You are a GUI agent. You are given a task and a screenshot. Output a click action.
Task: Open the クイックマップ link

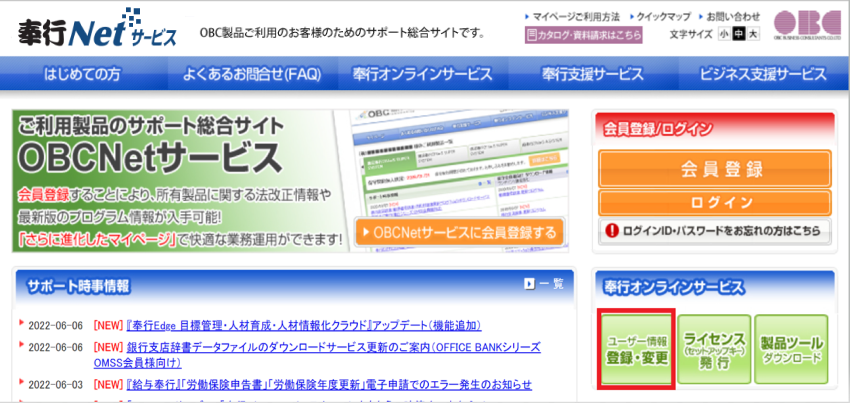tap(664, 17)
